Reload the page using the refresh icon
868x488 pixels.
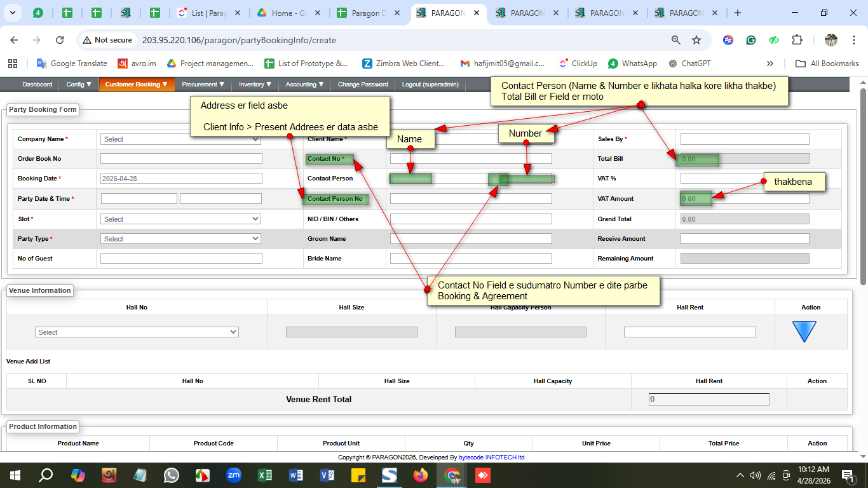(60, 40)
